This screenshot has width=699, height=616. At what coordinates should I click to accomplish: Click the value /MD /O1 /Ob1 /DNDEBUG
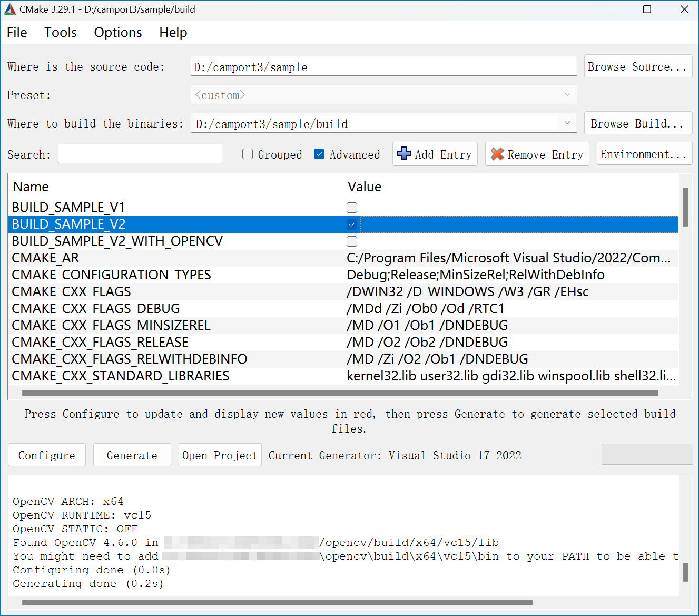[427, 326]
